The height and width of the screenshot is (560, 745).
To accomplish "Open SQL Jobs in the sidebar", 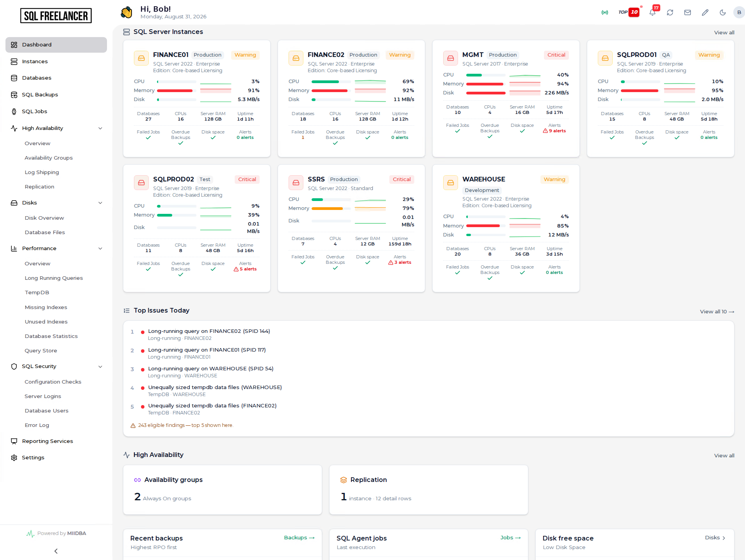I will point(56,112).
